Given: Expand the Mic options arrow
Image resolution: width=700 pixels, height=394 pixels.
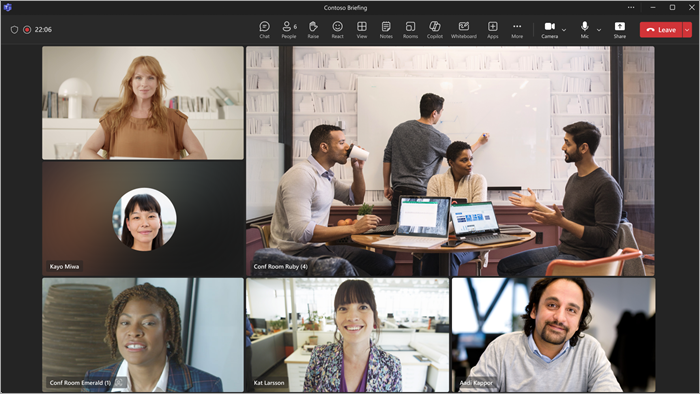Looking at the screenshot, I should [599, 30].
